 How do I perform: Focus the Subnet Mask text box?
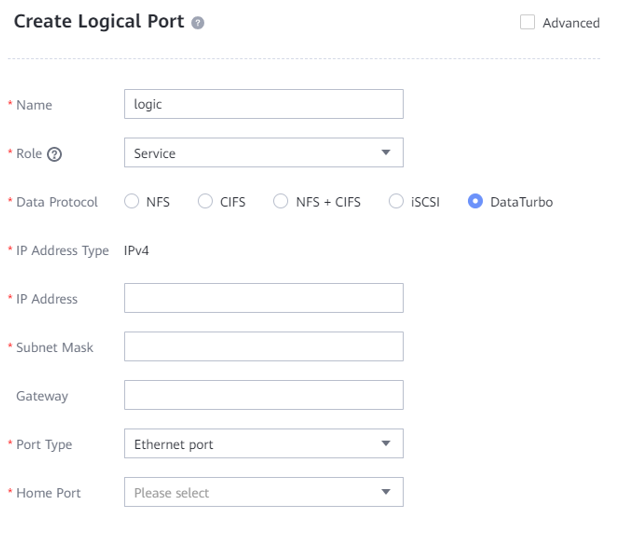click(263, 346)
